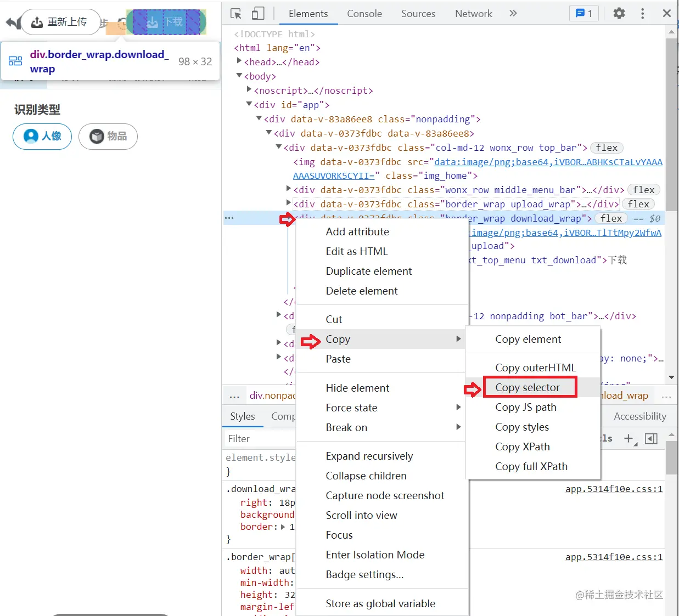Collapse the div class nonpadding node
The height and width of the screenshot is (616, 679).
coord(259,118)
